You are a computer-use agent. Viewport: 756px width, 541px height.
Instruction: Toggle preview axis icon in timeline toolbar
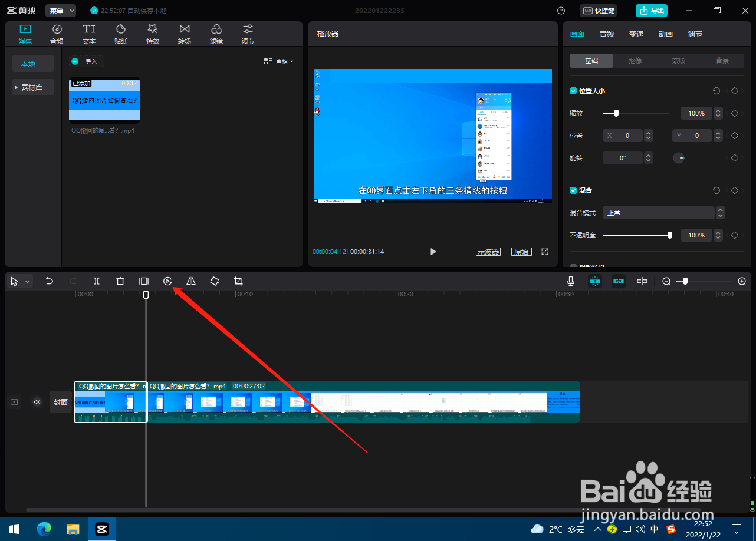pyautogui.click(x=642, y=281)
